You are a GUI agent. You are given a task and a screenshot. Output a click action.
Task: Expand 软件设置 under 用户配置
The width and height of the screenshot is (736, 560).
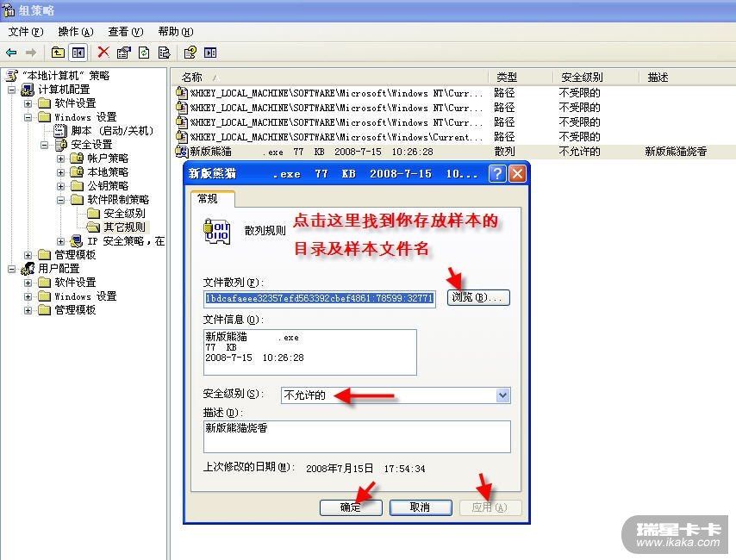coord(28,283)
